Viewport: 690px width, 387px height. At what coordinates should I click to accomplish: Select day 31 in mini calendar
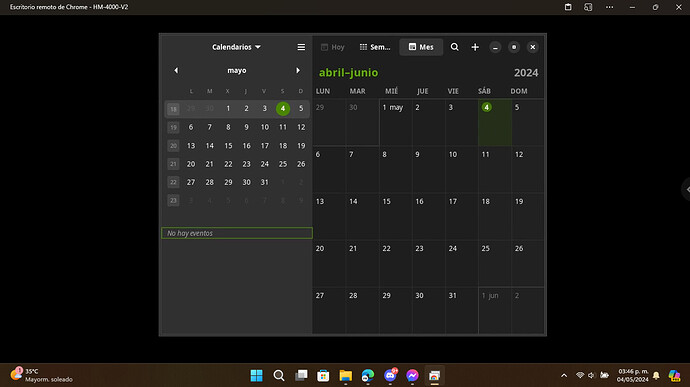coord(264,182)
